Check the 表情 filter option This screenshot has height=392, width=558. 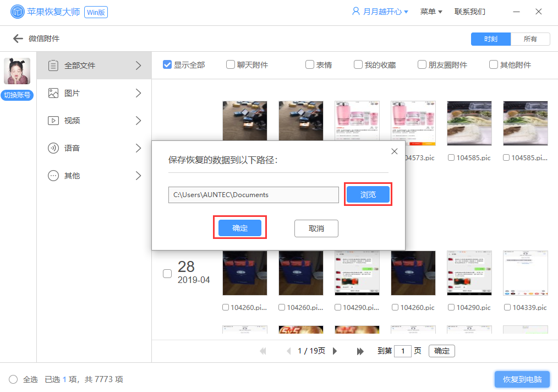pos(309,64)
